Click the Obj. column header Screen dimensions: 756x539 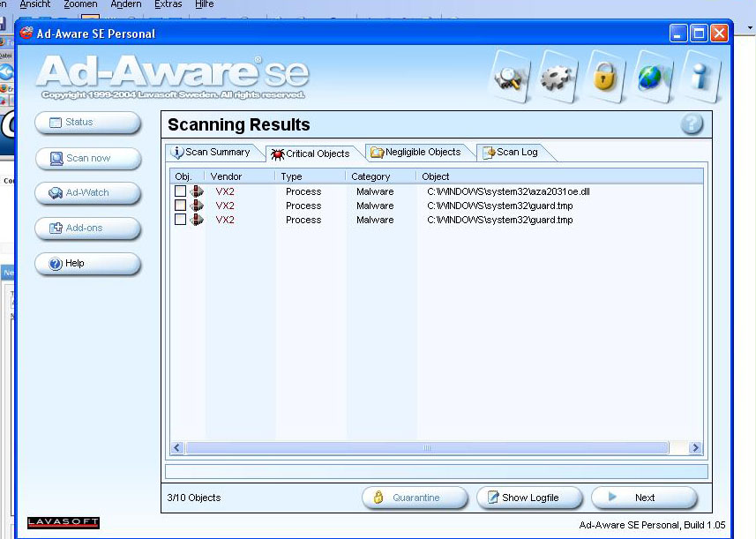pos(188,176)
